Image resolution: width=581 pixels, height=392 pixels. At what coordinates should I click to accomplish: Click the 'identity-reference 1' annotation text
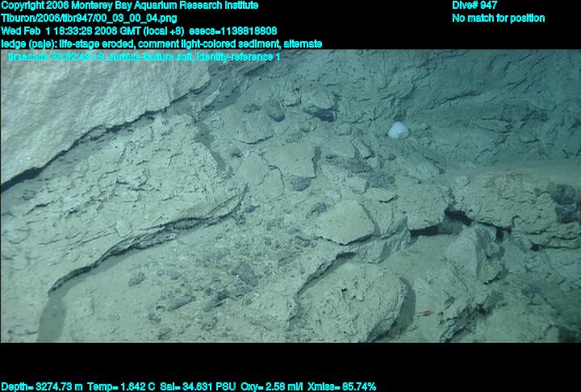238,57
